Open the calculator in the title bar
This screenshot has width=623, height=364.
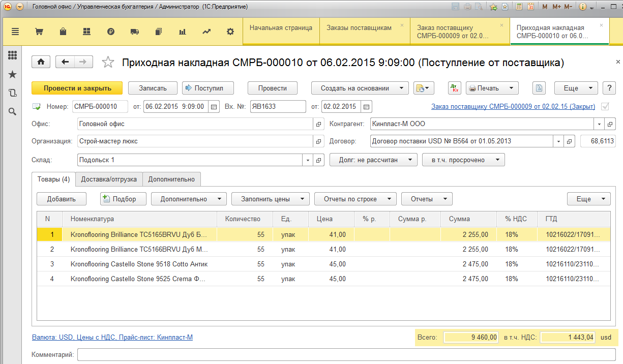coord(519,7)
